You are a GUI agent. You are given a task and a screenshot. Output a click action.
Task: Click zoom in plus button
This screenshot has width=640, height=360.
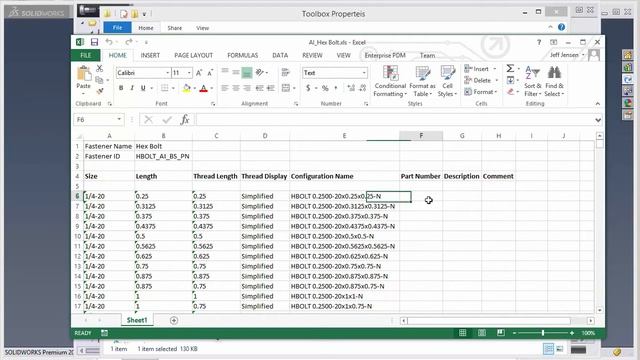pyautogui.click(x=572, y=333)
